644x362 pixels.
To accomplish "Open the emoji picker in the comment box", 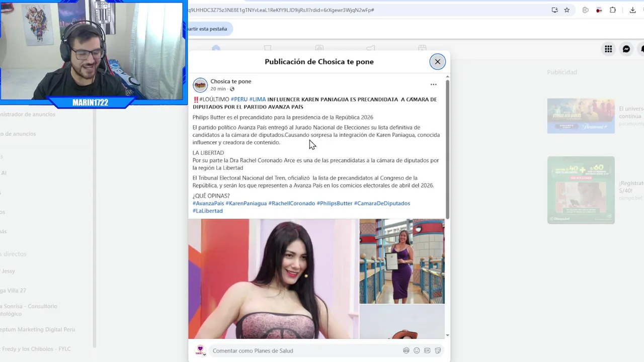I will [x=417, y=350].
